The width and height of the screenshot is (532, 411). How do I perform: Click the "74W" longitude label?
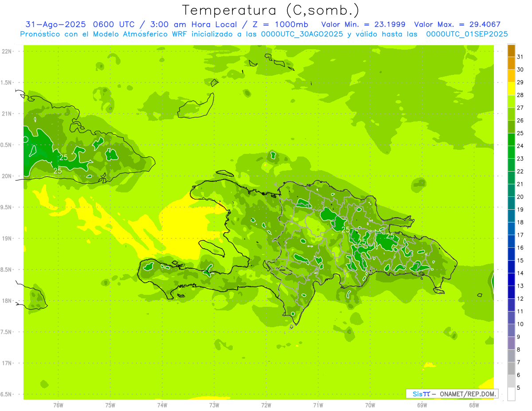162,405
